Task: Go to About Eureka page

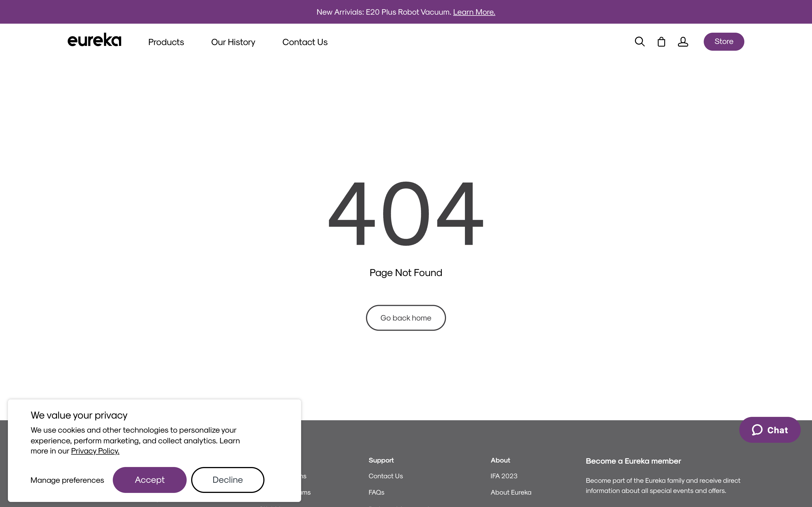Action: (x=511, y=492)
